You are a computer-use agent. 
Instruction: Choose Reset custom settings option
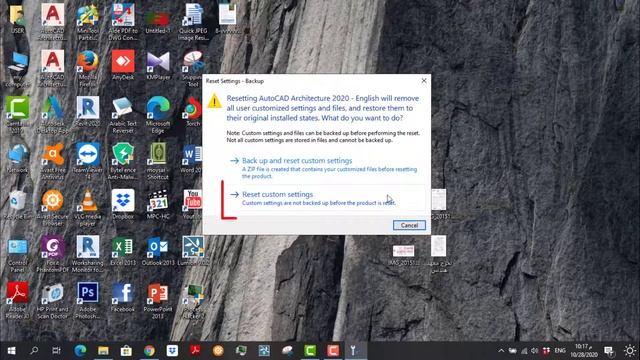pyautogui.click(x=327, y=198)
